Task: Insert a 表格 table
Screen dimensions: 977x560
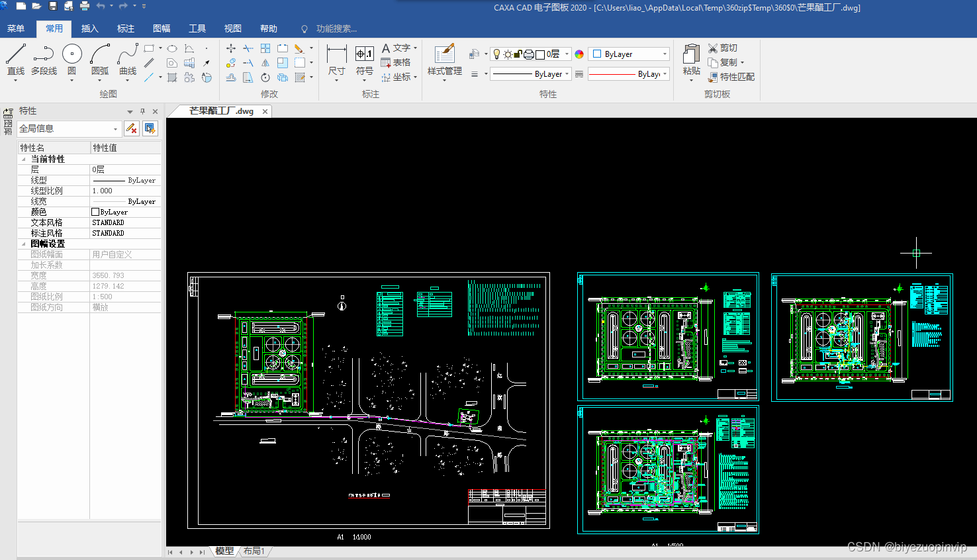Action: pos(396,63)
